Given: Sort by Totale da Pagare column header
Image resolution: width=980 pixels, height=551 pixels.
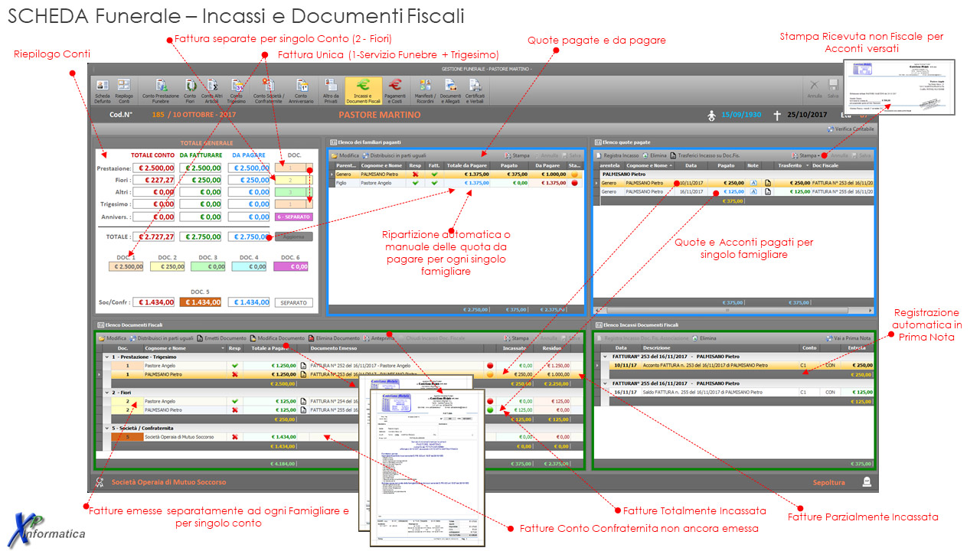Looking at the screenshot, I should pyautogui.click(x=466, y=165).
